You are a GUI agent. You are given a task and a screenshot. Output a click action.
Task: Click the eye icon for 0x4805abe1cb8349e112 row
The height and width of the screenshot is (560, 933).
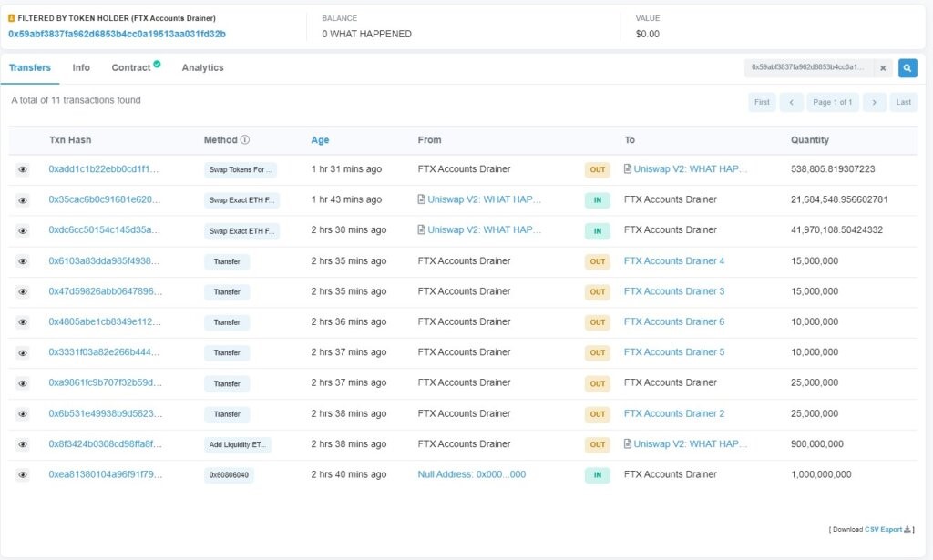(x=23, y=322)
